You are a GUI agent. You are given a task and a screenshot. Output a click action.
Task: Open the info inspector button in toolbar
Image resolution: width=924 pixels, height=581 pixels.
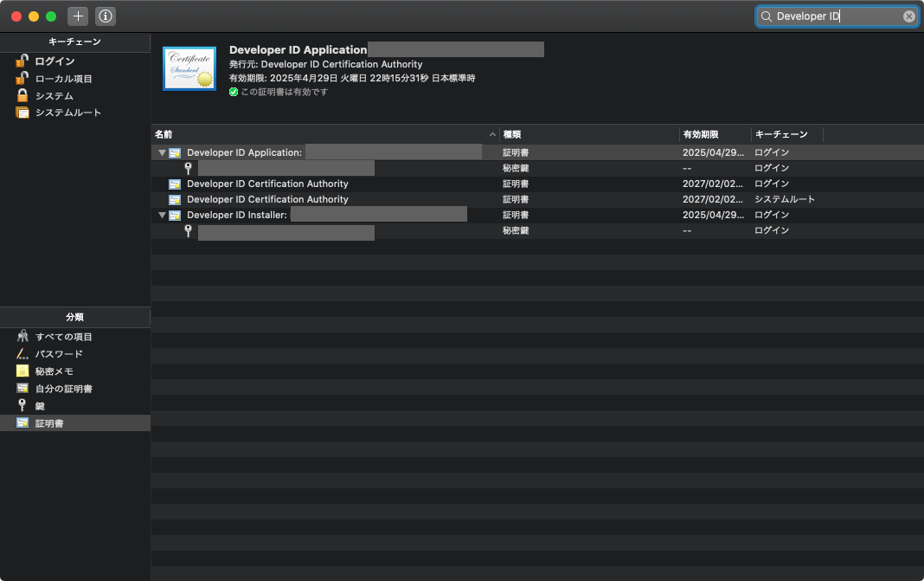pos(106,16)
